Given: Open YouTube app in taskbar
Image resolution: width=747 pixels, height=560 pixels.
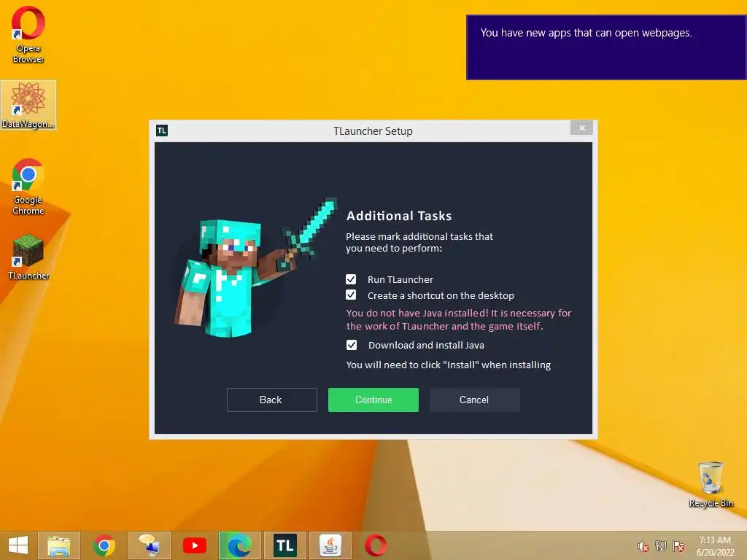Looking at the screenshot, I should tap(194, 545).
